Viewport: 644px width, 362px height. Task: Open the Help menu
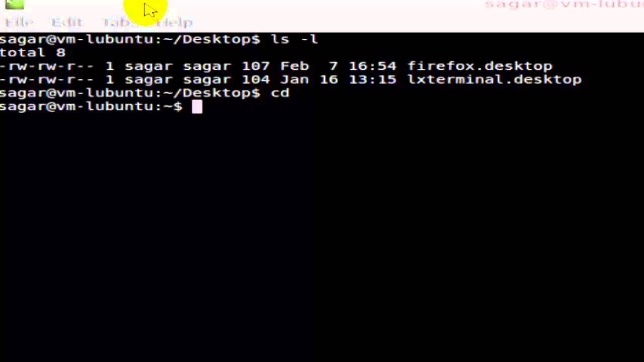tap(175, 22)
